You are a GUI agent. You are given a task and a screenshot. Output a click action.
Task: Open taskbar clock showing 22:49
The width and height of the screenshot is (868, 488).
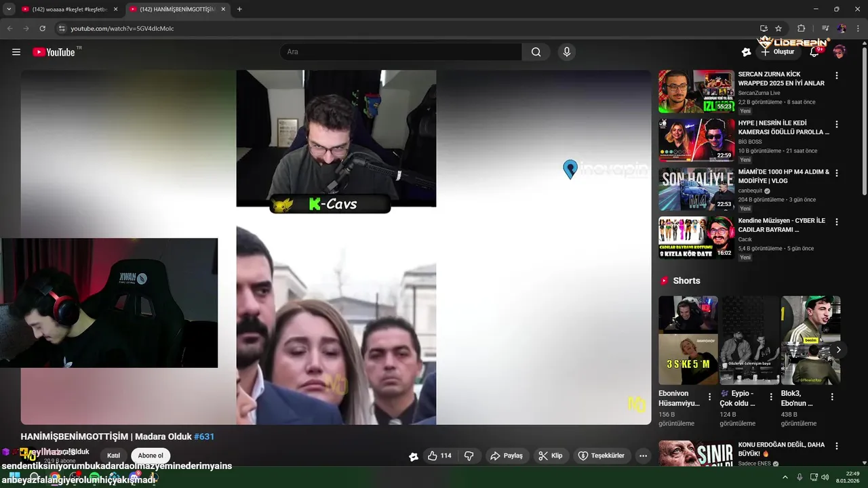pos(848,477)
